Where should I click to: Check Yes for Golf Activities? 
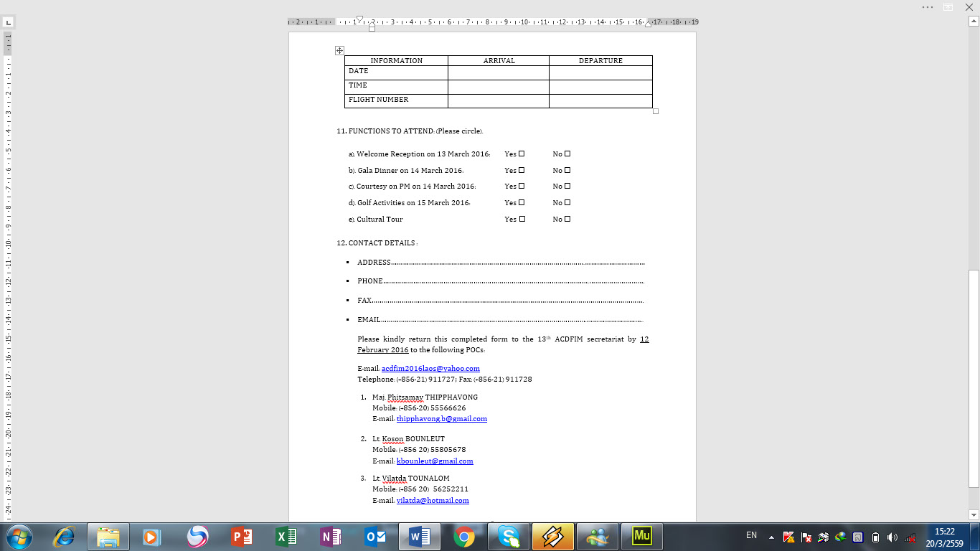pos(522,202)
